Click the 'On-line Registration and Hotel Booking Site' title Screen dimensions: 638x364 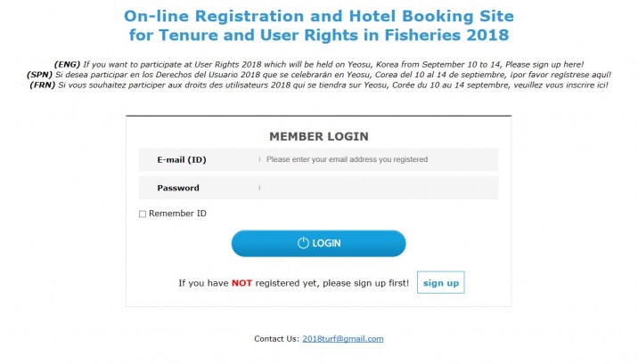[x=318, y=16]
